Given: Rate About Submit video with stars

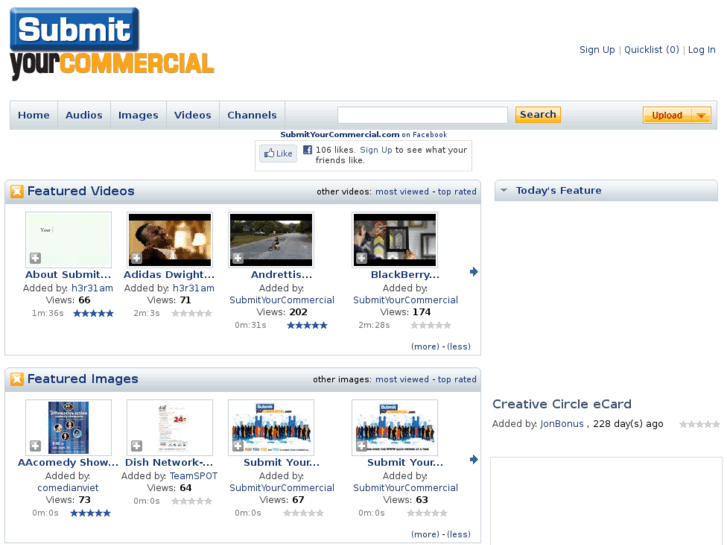Looking at the screenshot, I should (x=93, y=314).
